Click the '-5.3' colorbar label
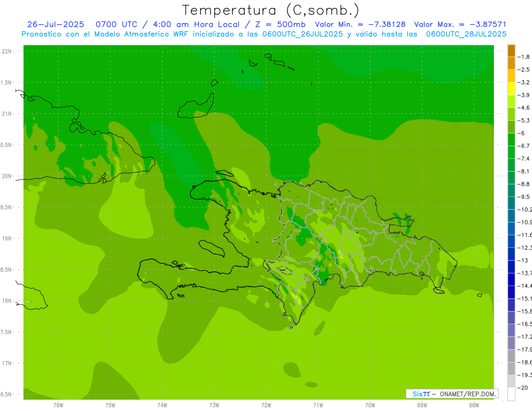 click(524, 120)
